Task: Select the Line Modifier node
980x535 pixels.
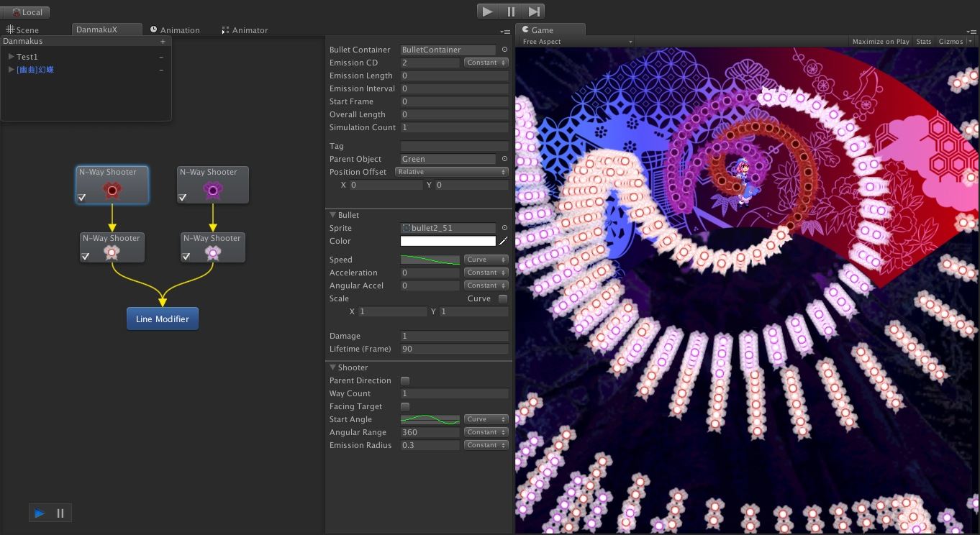Action: (163, 319)
